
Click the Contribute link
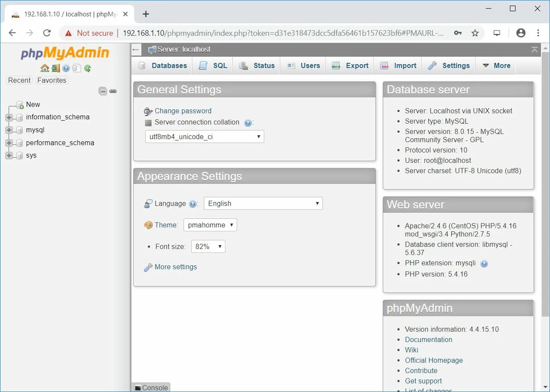click(x=421, y=370)
